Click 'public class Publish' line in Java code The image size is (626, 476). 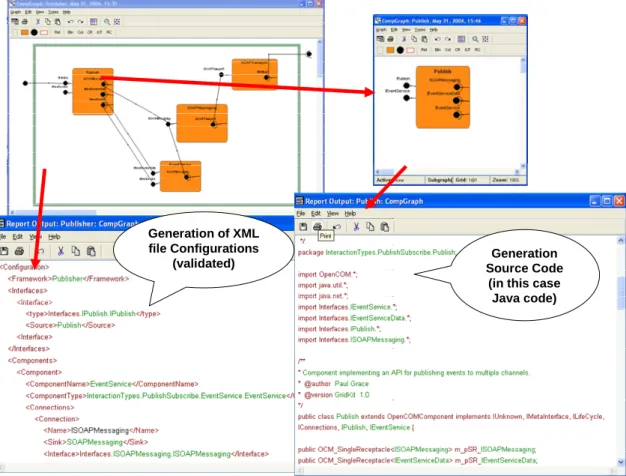(x=451, y=416)
